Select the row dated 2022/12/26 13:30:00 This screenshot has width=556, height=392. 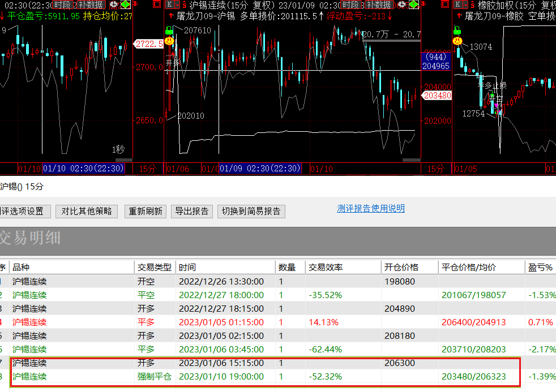(278, 282)
